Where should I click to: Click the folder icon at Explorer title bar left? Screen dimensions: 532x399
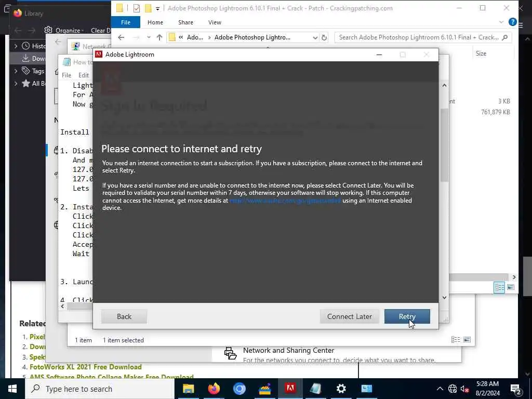click(x=119, y=8)
